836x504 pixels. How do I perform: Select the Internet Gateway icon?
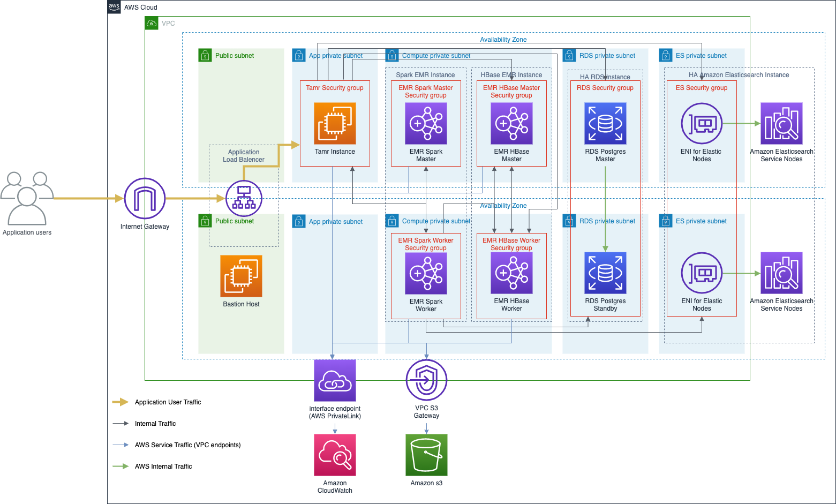[x=145, y=199]
